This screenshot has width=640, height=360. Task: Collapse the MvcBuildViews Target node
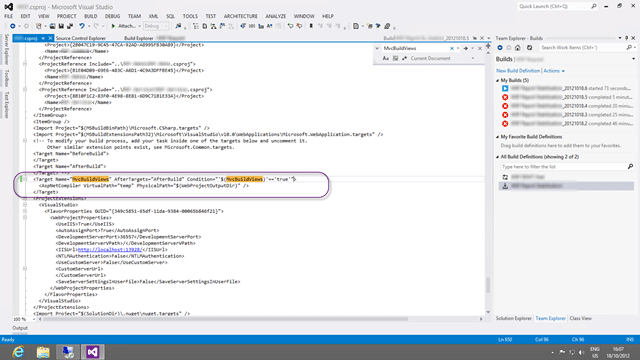25,179
